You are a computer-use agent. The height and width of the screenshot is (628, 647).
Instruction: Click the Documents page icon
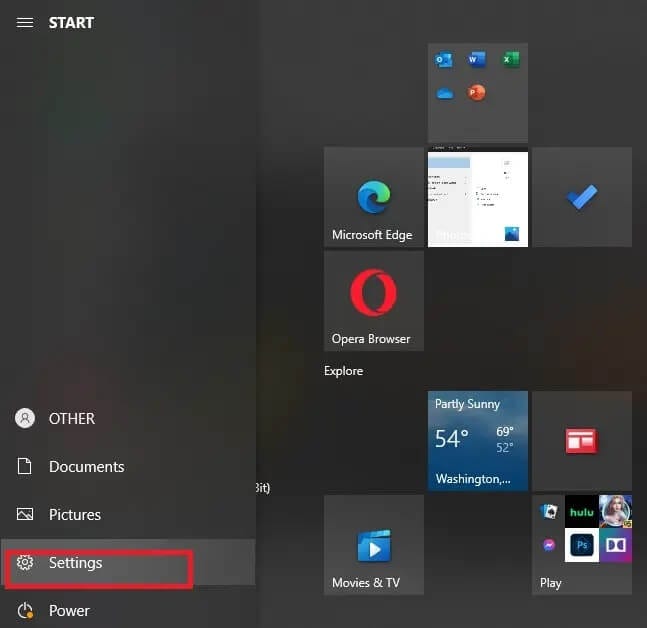point(24,466)
